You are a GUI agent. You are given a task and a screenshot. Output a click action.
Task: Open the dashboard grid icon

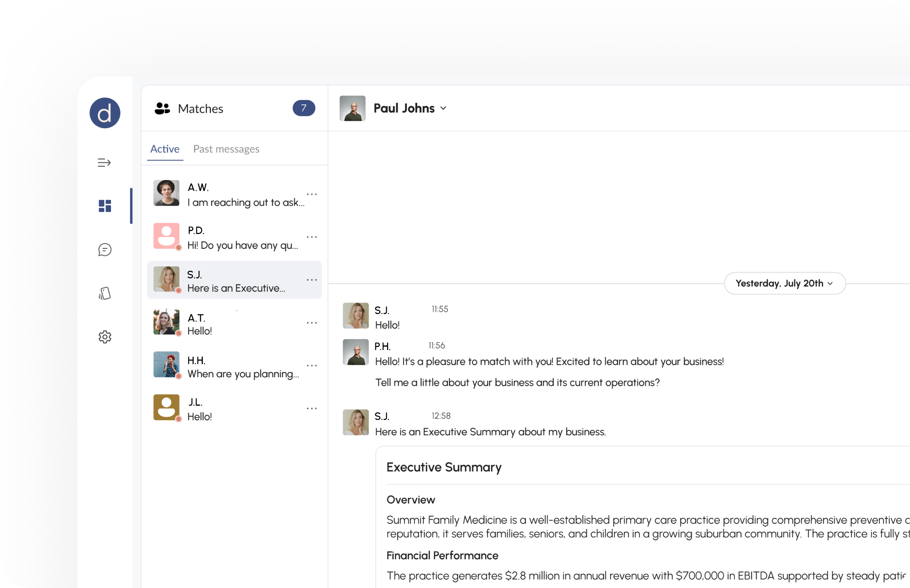click(x=105, y=206)
